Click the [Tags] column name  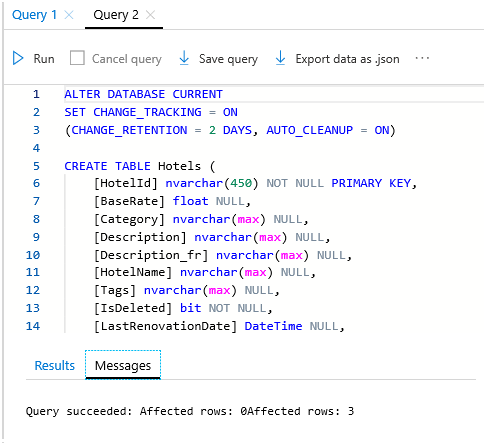click(x=115, y=290)
